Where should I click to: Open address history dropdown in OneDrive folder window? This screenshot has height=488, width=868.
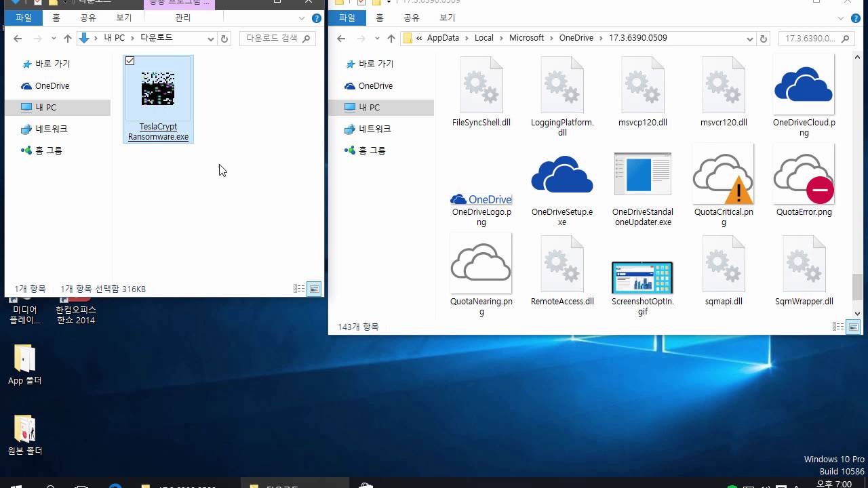coord(750,39)
